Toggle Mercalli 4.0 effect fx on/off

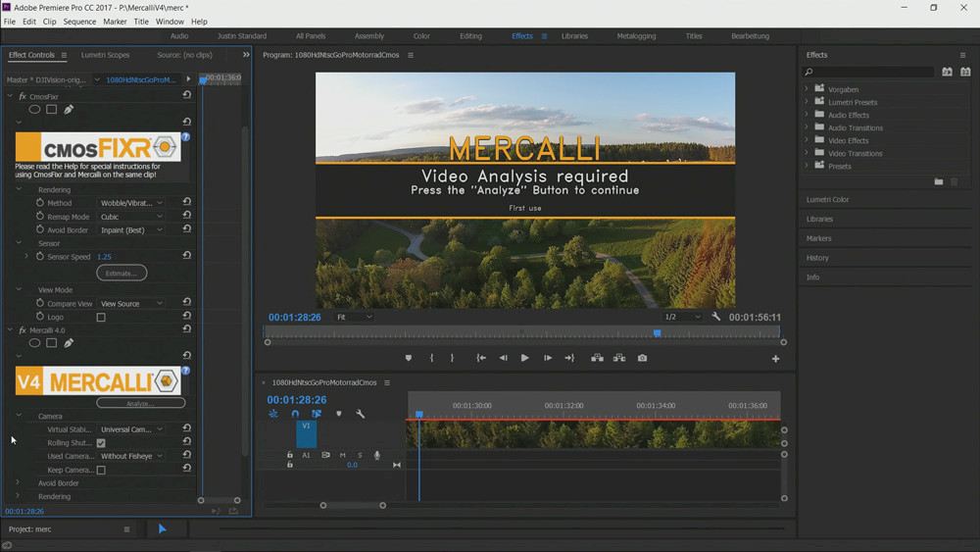coord(23,330)
